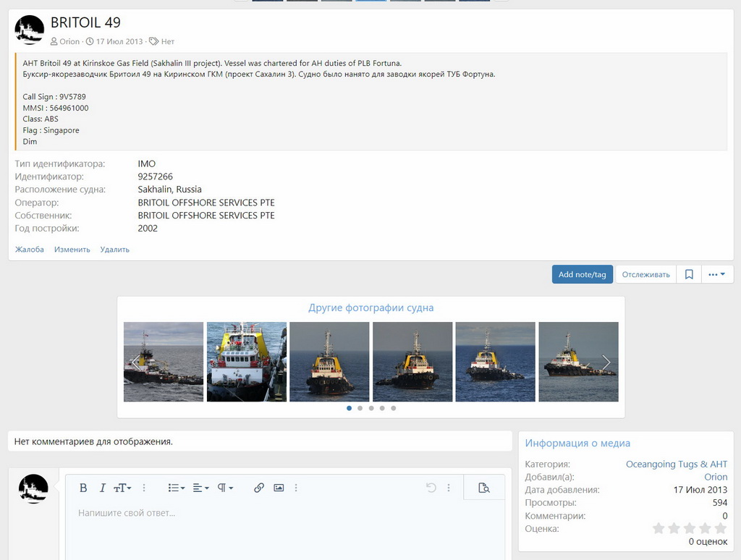Click the Orion avatar next to the title

click(x=29, y=29)
